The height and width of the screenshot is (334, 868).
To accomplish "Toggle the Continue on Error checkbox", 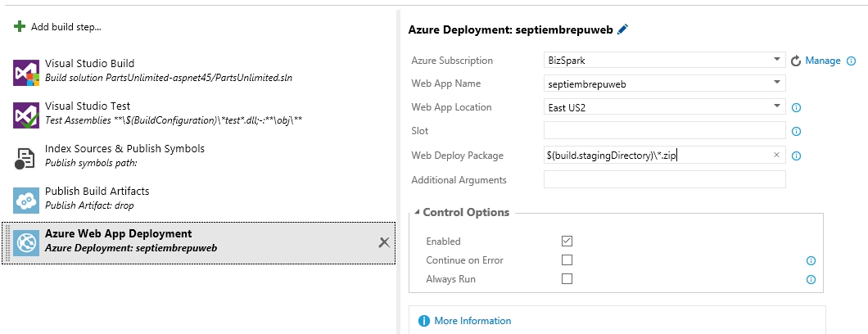I will pyautogui.click(x=567, y=260).
